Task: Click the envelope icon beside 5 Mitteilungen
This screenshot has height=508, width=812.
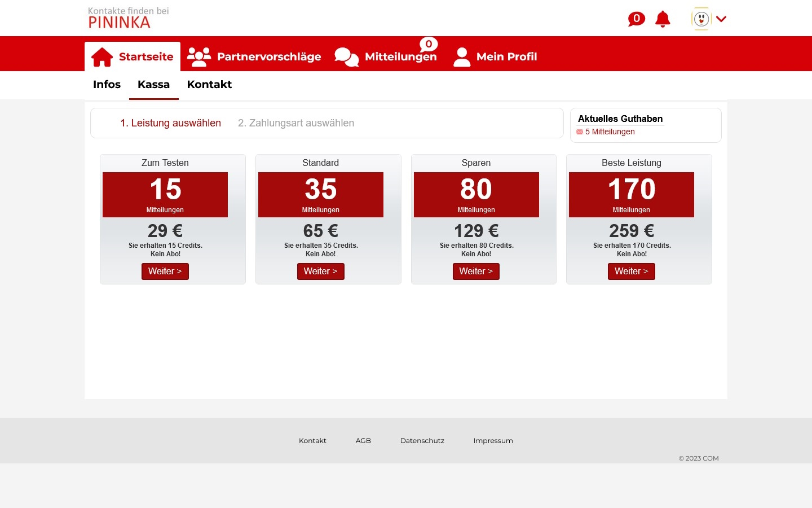Action: (x=580, y=132)
